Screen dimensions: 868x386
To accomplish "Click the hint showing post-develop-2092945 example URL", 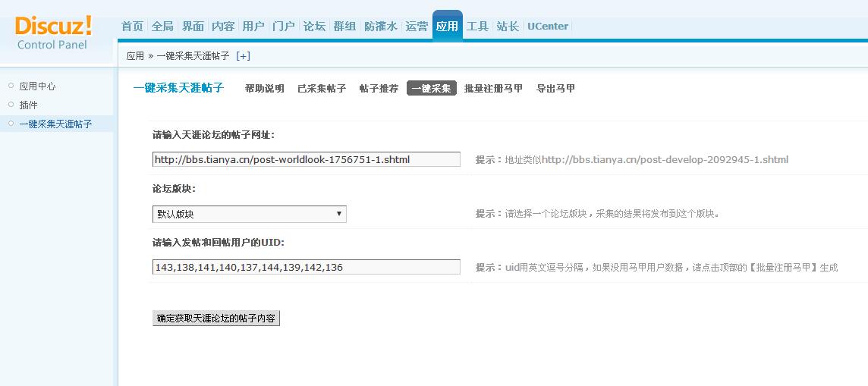I will tap(631, 160).
